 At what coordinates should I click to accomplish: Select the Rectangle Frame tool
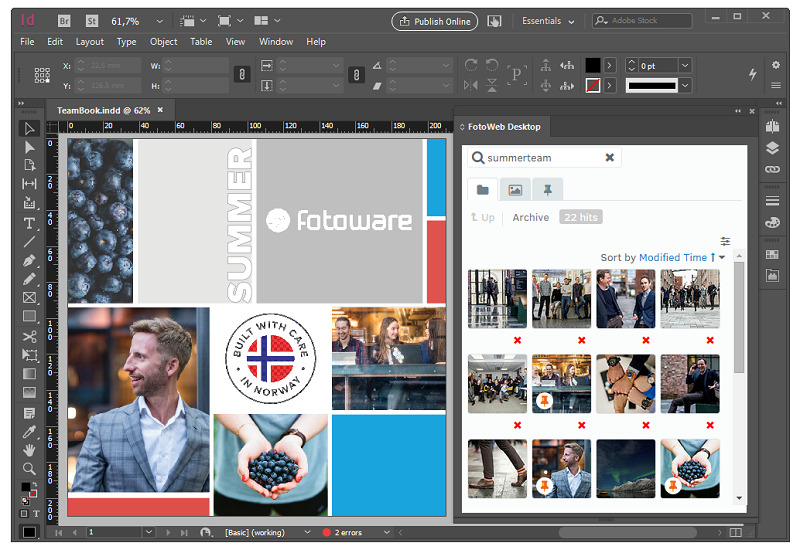[x=30, y=298]
